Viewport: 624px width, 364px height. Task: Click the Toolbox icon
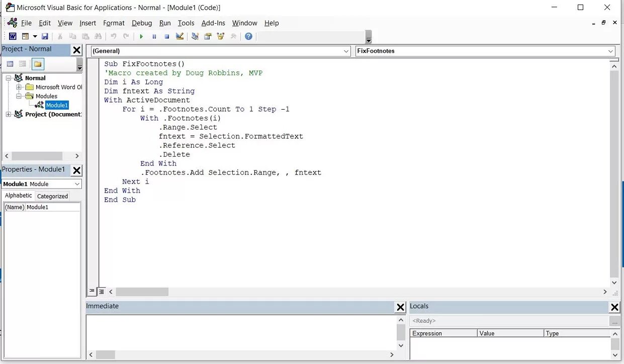233,36
